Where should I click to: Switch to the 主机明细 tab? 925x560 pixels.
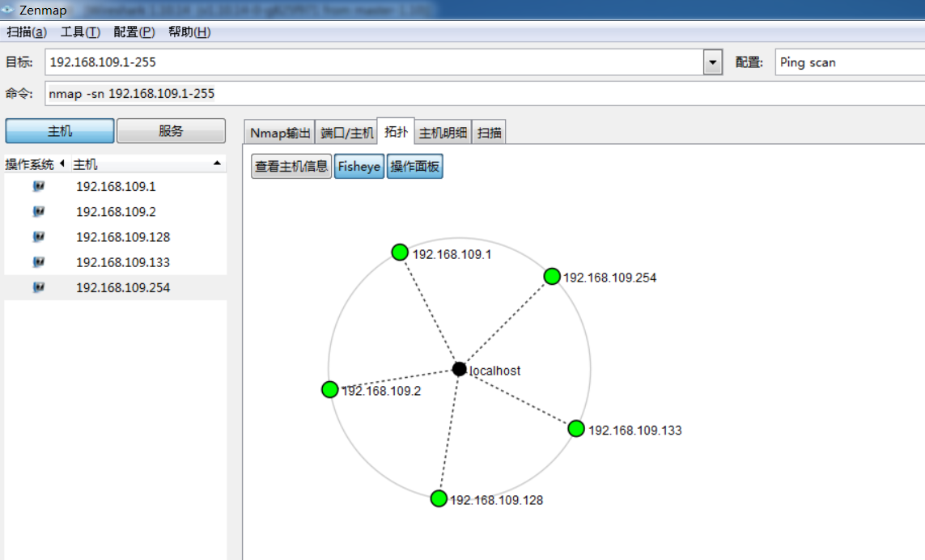[443, 133]
